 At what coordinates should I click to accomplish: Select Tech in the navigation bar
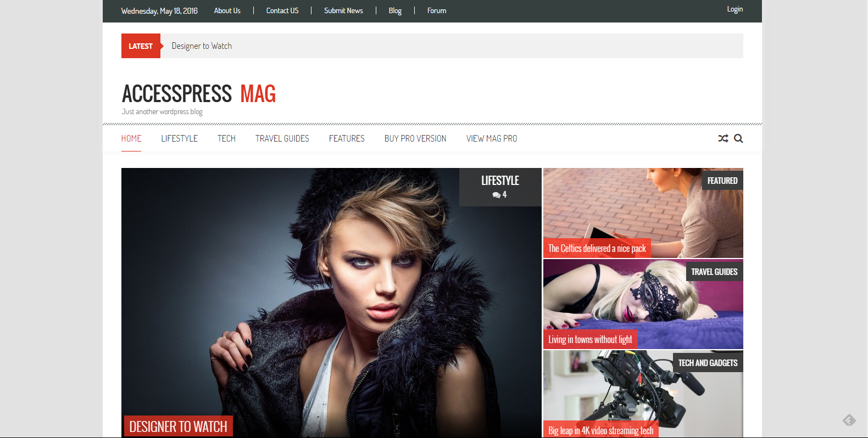point(226,138)
